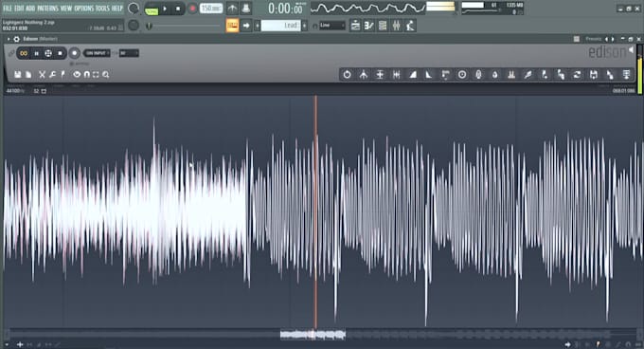This screenshot has width=644, height=349.
Task: Toggle Edison loop playback button
Action: pos(24,53)
